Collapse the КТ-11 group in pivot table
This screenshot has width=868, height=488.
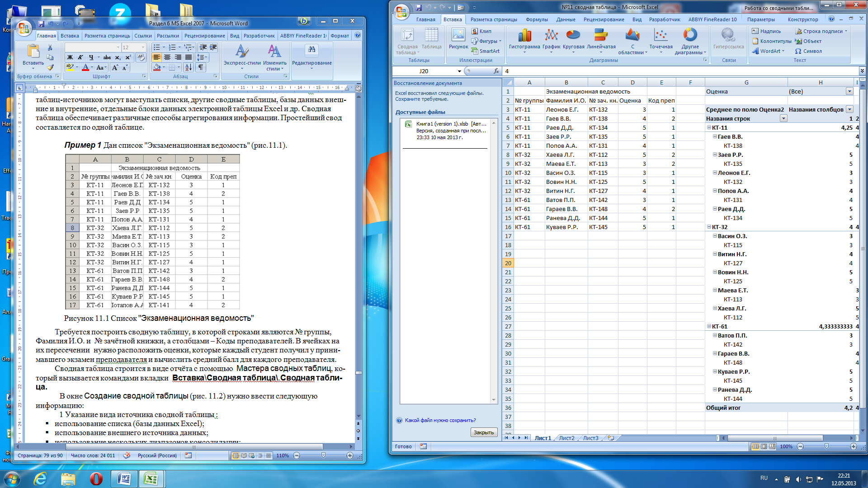coord(709,127)
